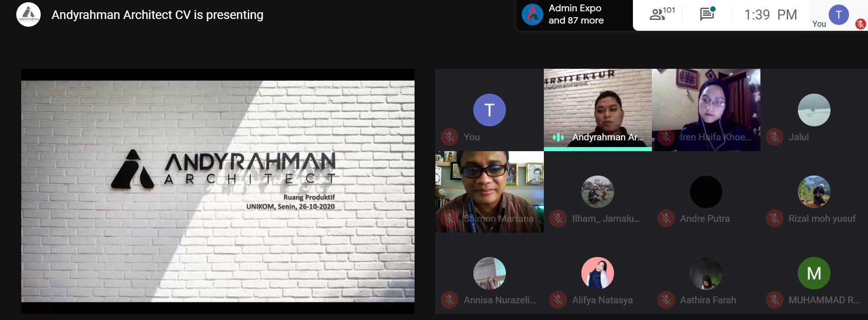868x320 pixels.
Task: Click the speaking indicator on Andyrahman tile
Action: coord(558,137)
